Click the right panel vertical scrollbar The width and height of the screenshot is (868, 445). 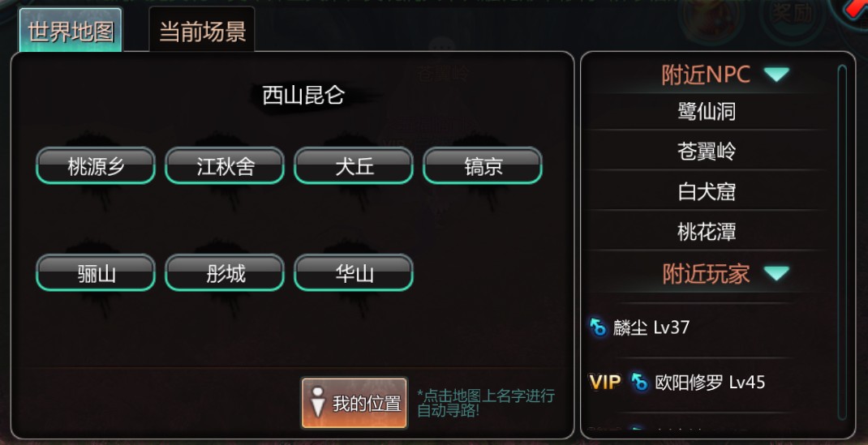(x=842, y=242)
